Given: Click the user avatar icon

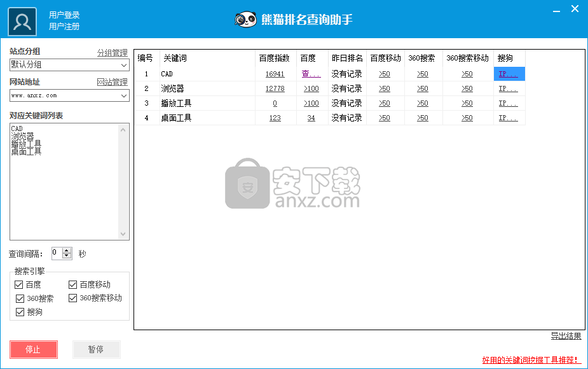Looking at the screenshot, I should (x=22, y=22).
